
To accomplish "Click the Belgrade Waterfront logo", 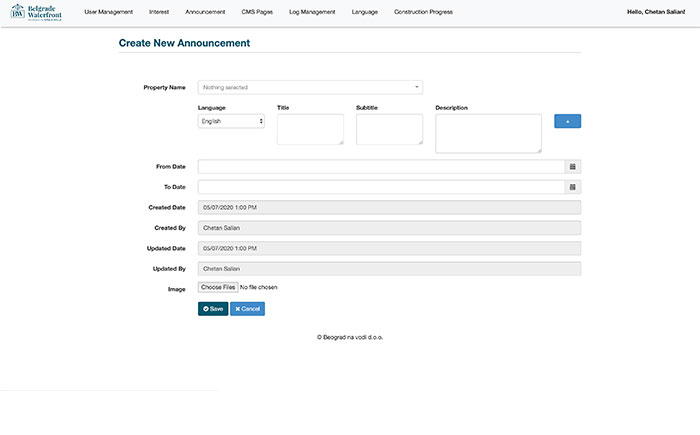I will pyautogui.click(x=36, y=12).
